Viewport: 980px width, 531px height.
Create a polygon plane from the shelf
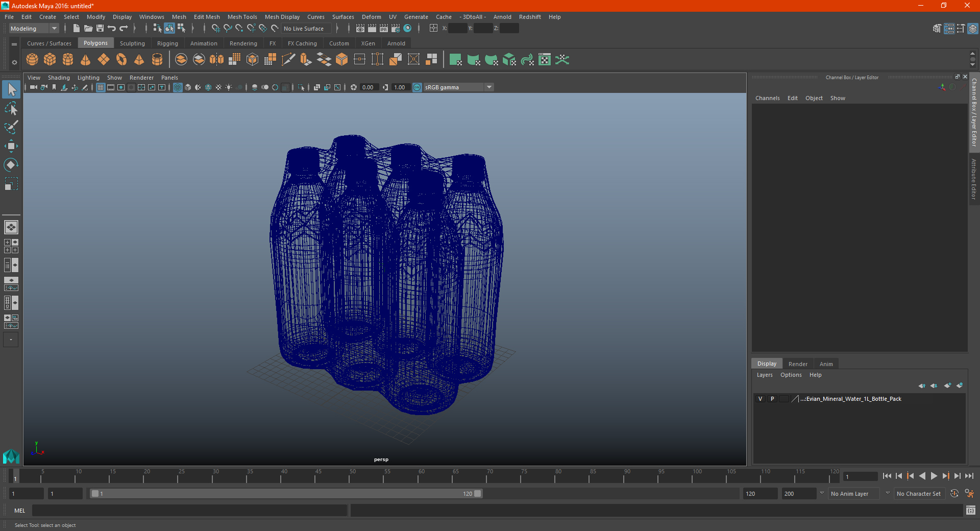[104, 60]
